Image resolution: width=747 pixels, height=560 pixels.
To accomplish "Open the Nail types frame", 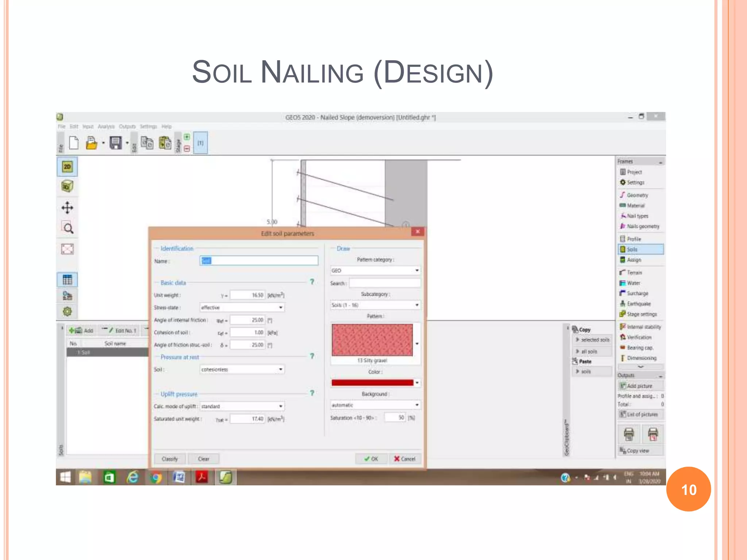I will [x=637, y=216].
